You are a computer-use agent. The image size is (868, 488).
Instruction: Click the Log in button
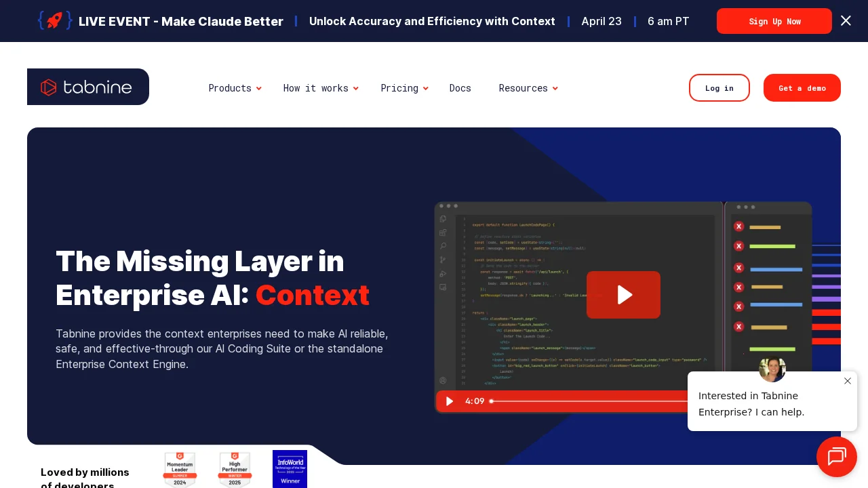(719, 88)
